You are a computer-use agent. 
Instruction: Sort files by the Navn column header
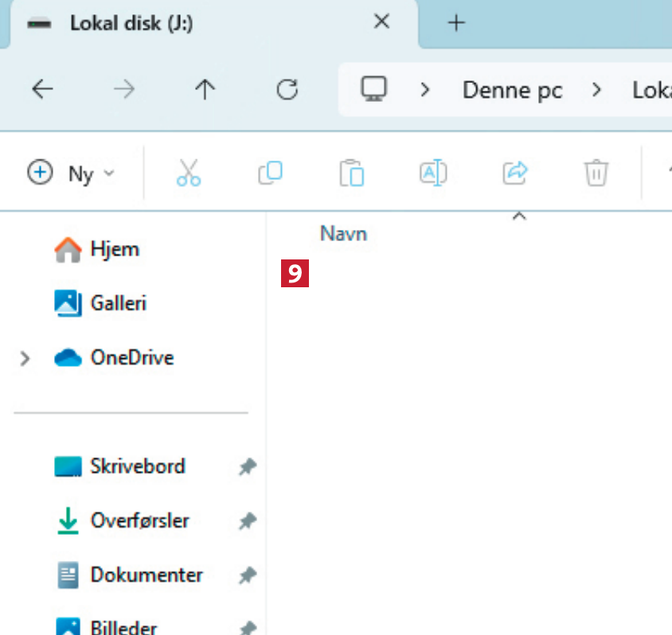[343, 234]
